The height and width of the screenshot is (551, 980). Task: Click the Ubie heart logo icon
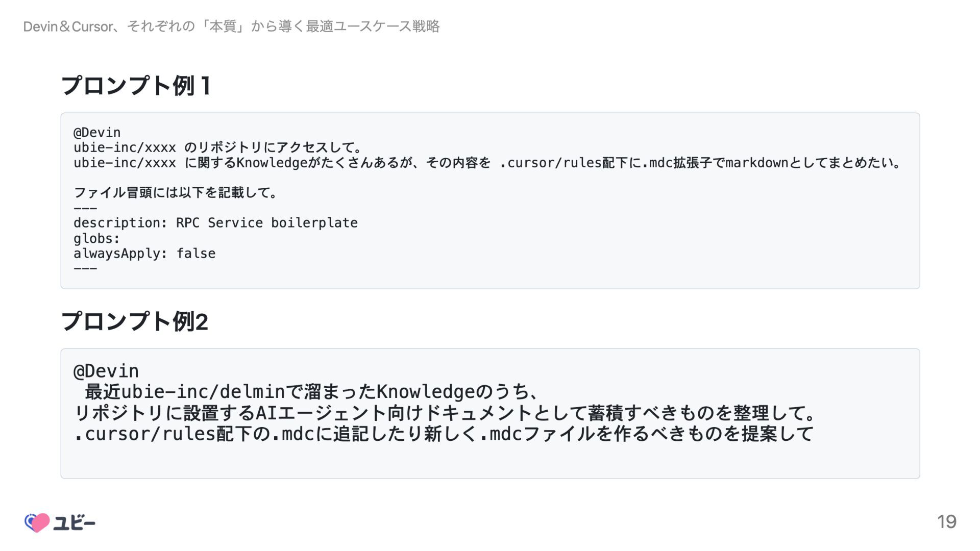point(37,522)
